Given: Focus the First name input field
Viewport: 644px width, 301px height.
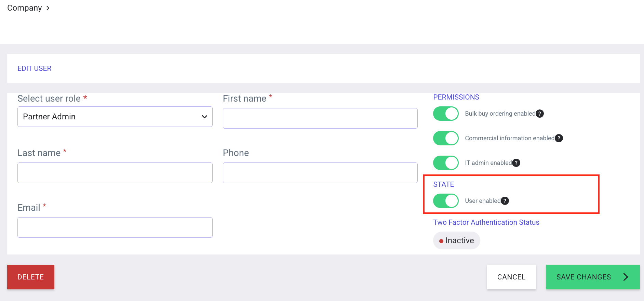Looking at the screenshot, I should point(320,118).
